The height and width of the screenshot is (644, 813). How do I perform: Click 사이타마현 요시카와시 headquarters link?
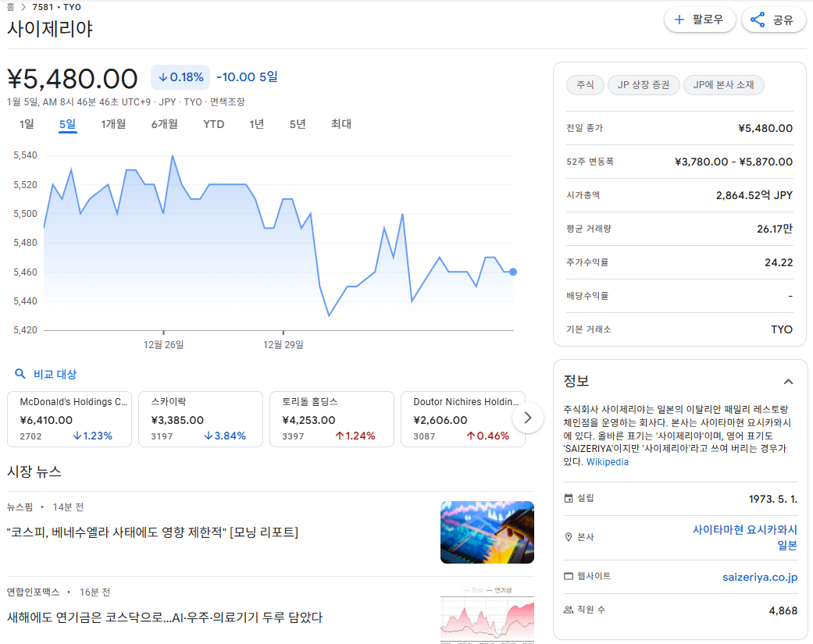point(745,537)
